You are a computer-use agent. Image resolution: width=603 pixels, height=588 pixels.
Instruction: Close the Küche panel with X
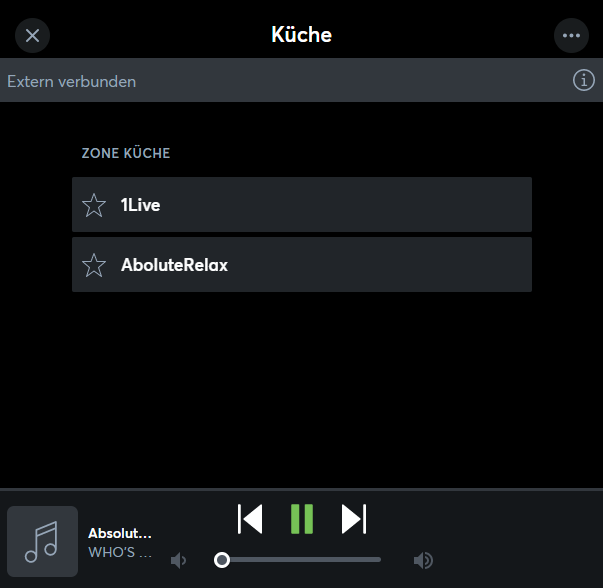[x=32, y=36]
